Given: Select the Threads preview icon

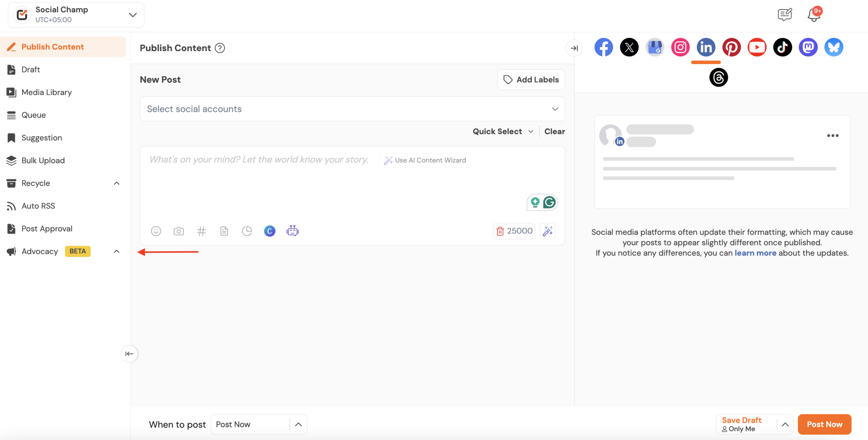Looking at the screenshot, I should pyautogui.click(x=718, y=78).
